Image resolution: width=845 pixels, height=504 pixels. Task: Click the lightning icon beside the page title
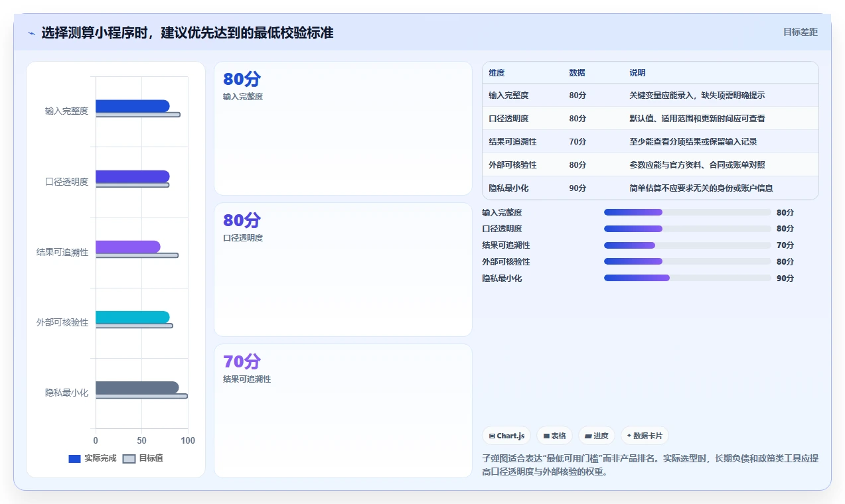click(x=31, y=33)
